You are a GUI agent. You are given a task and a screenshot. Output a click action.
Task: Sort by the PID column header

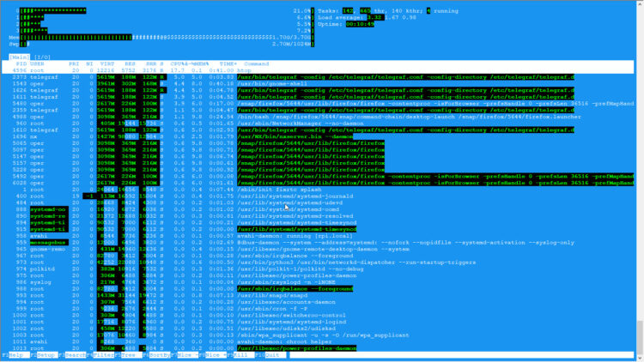21,63
